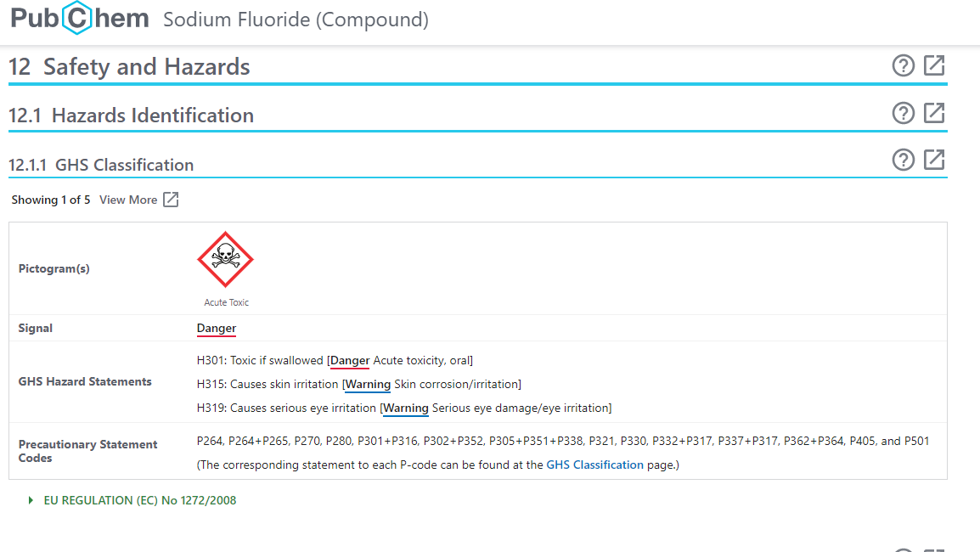Click the 12.1.1 GHS Classification heading

101,165
